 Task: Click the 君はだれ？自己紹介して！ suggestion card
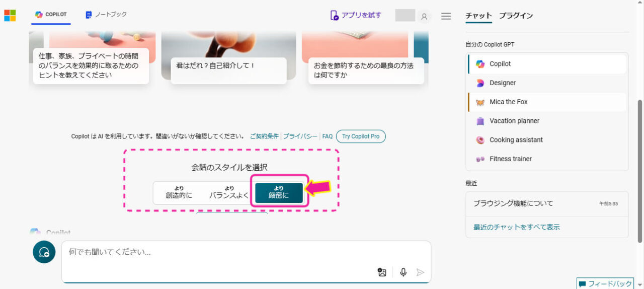pyautogui.click(x=228, y=70)
